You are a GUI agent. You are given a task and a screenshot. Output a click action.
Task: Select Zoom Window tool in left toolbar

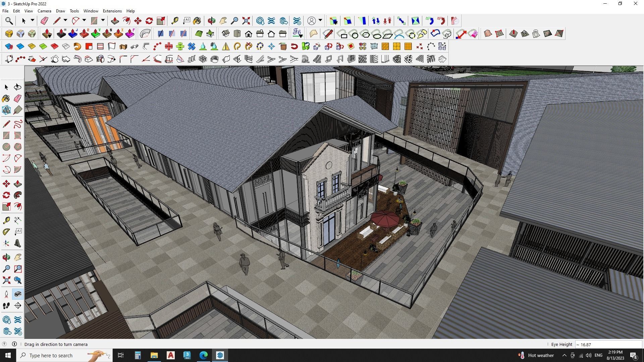(x=18, y=269)
